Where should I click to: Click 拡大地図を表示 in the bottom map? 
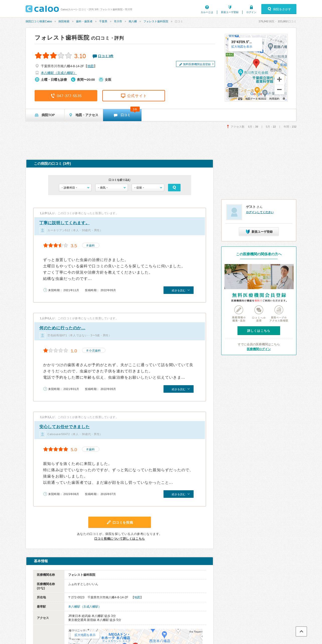[x=85, y=635]
